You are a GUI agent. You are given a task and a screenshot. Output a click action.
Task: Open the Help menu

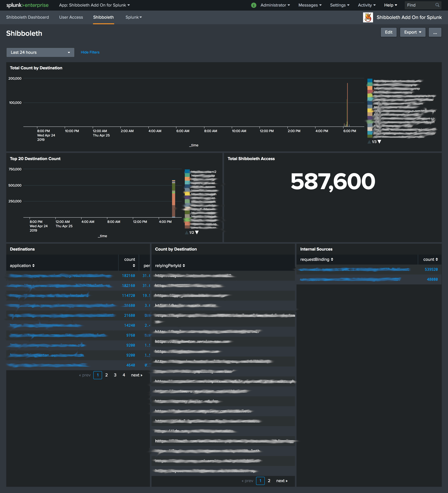coord(390,5)
